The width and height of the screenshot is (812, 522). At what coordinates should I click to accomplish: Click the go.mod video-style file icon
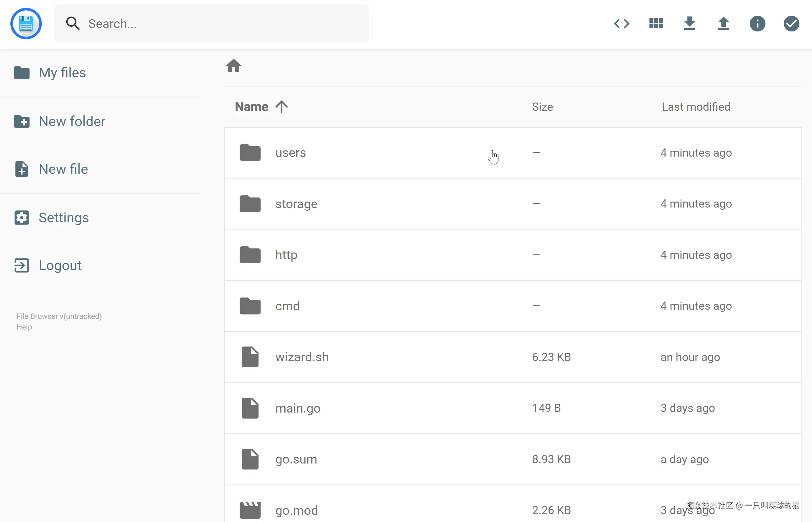point(250,510)
